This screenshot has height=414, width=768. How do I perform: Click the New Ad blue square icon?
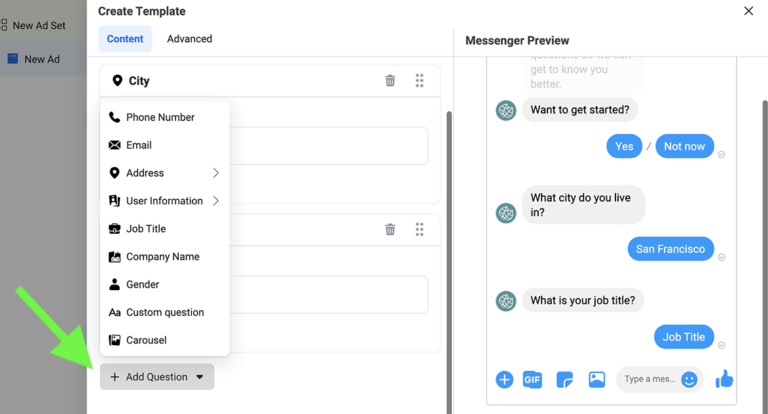coord(13,59)
